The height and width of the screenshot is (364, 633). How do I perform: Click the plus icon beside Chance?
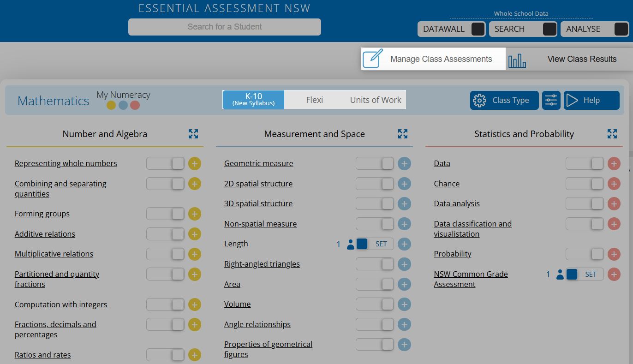coord(614,184)
